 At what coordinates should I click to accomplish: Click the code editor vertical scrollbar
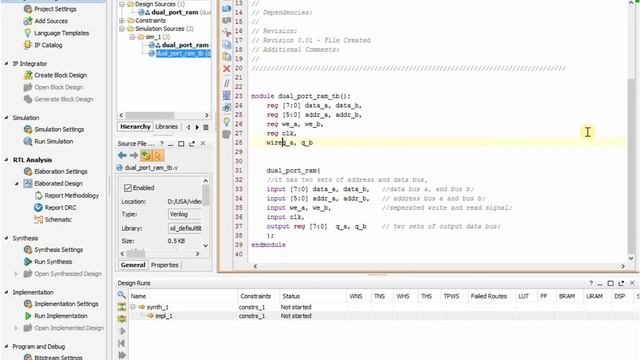(631, 165)
